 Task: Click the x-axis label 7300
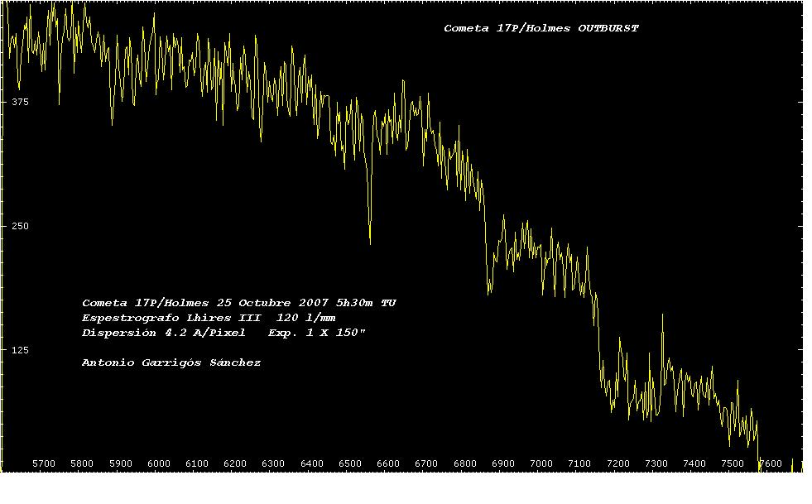point(656,463)
